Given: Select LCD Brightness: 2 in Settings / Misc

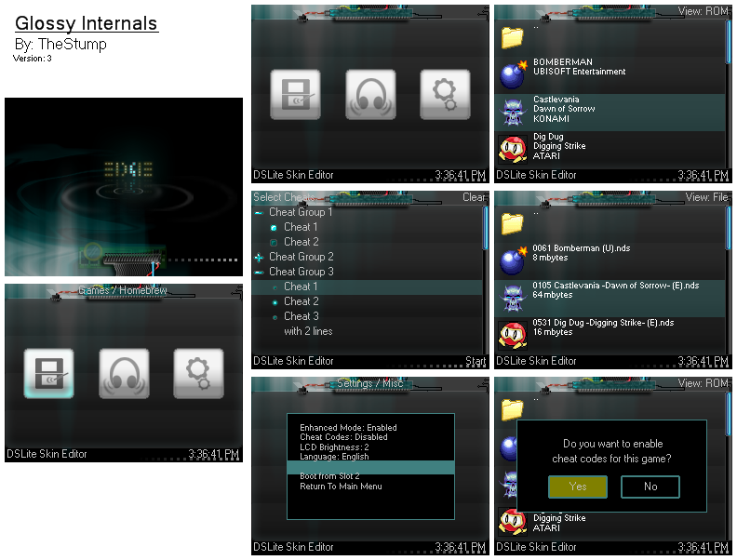Looking at the screenshot, I should tap(334, 447).
